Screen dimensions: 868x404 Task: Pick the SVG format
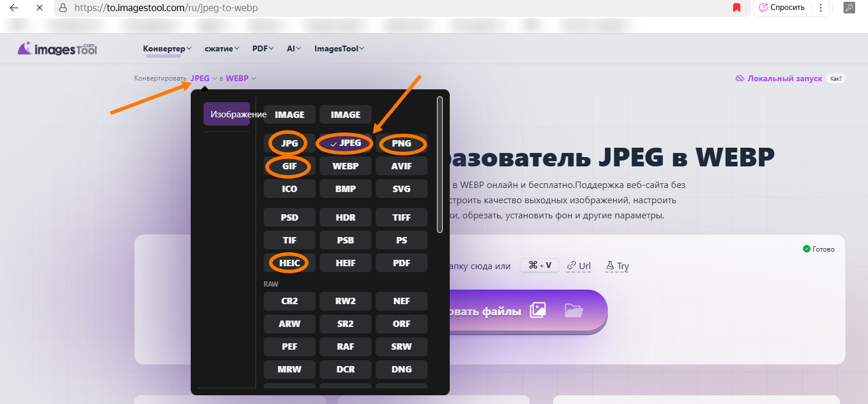[x=402, y=189]
